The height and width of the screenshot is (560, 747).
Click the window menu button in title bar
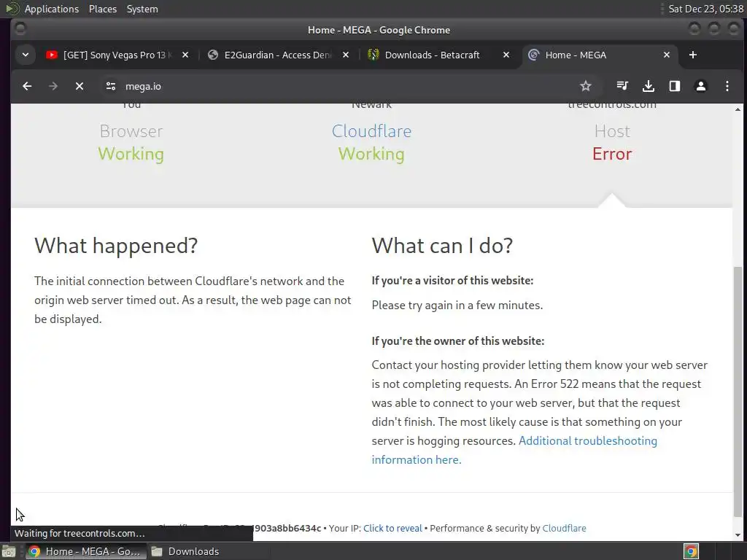(x=20, y=29)
